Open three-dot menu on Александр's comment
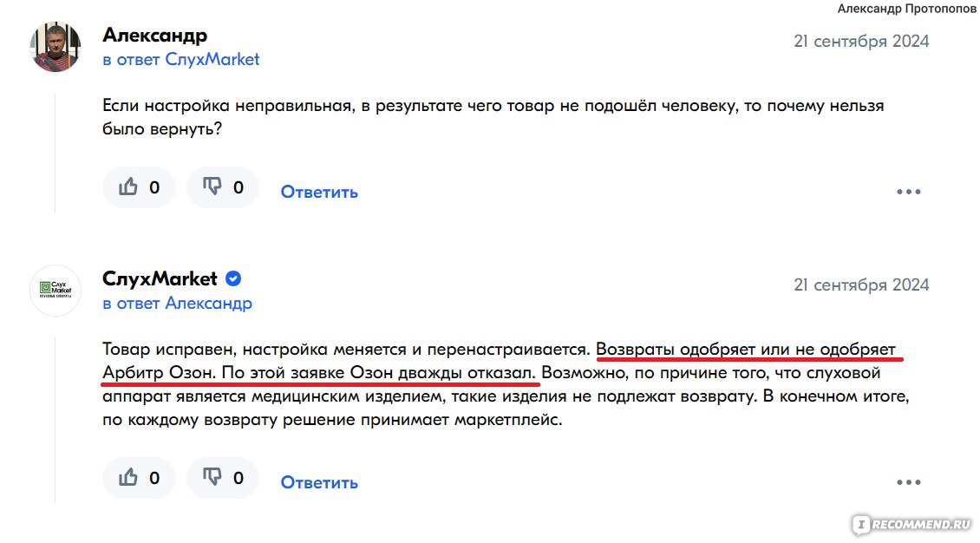The width and height of the screenshot is (980, 543). [x=909, y=192]
